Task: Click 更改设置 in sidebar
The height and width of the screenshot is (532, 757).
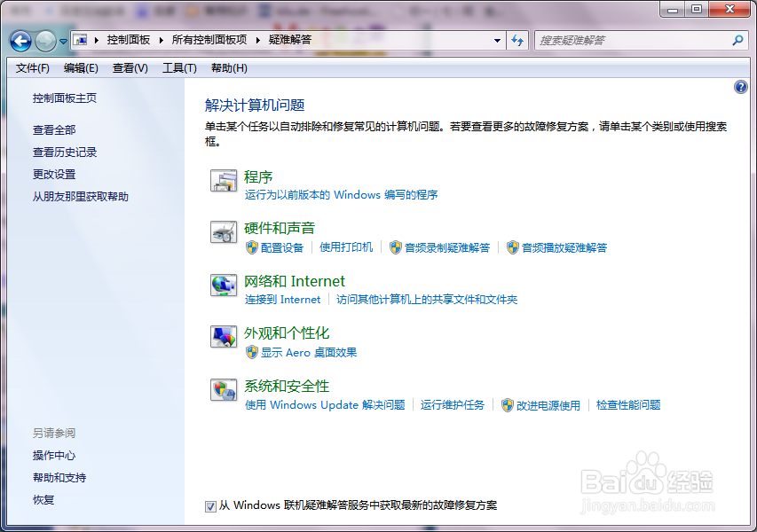Action: 54,175
